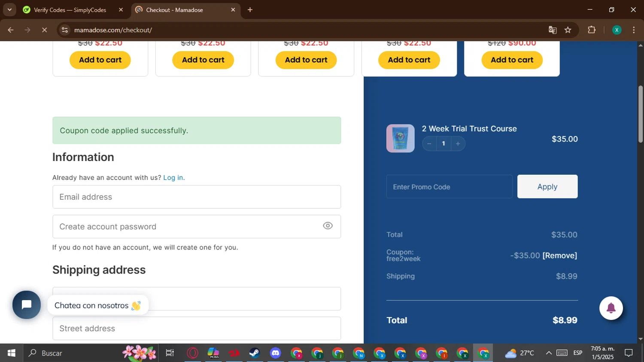Click Add to cart for $90.00 item

tap(512, 60)
